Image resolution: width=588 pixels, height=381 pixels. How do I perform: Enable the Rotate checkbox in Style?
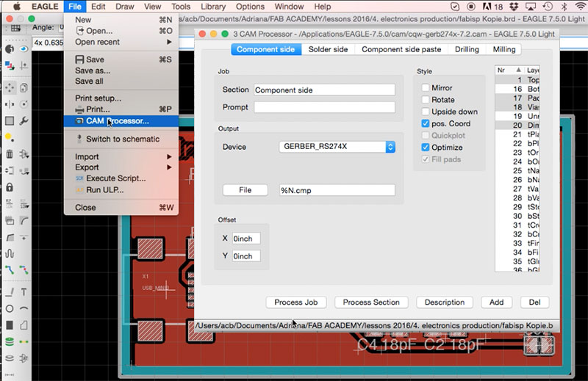(x=426, y=100)
